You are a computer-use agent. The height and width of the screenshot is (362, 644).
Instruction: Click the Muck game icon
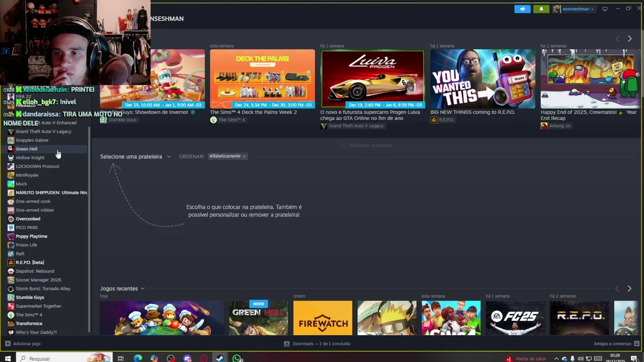click(11, 184)
